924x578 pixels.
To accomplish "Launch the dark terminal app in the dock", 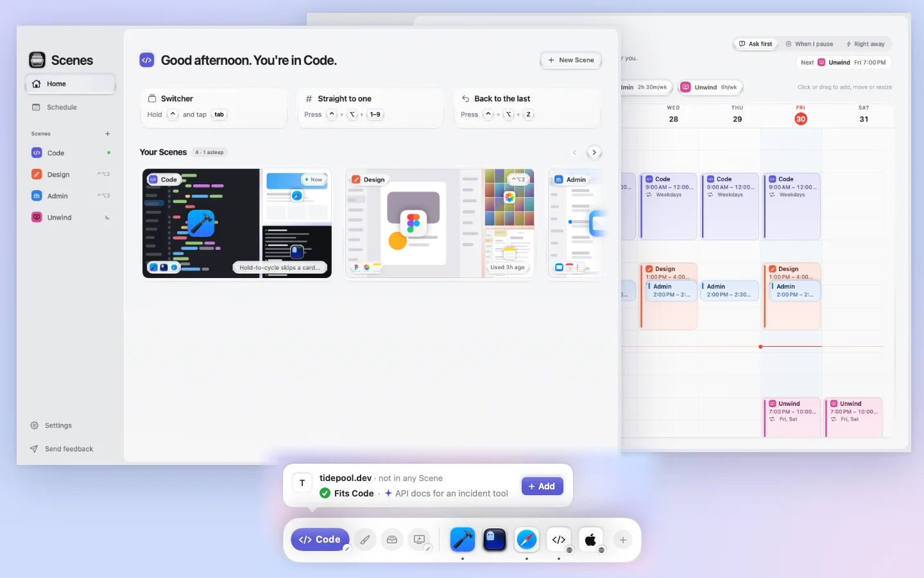I will coord(495,539).
